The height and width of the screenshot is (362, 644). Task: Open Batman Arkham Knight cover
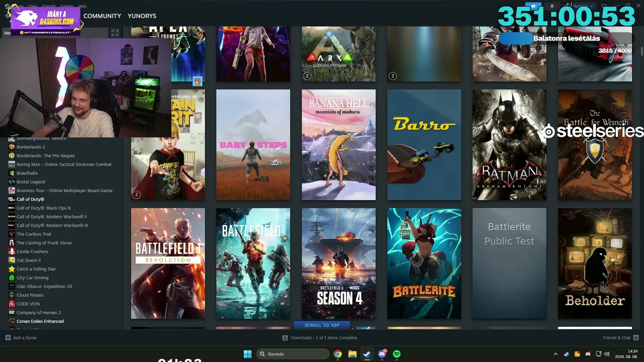point(509,145)
